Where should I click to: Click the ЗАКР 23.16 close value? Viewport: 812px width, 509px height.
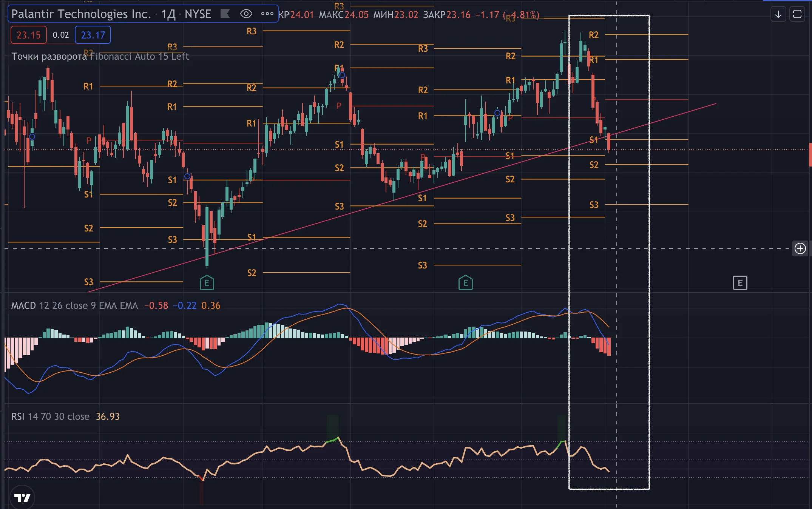[x=447, y=15]
